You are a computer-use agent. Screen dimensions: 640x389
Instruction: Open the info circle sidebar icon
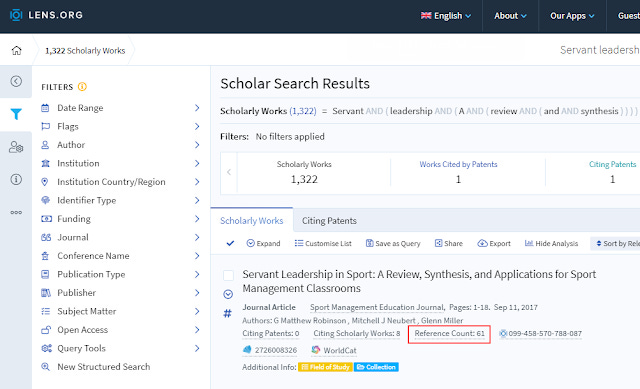pos(16,179)
